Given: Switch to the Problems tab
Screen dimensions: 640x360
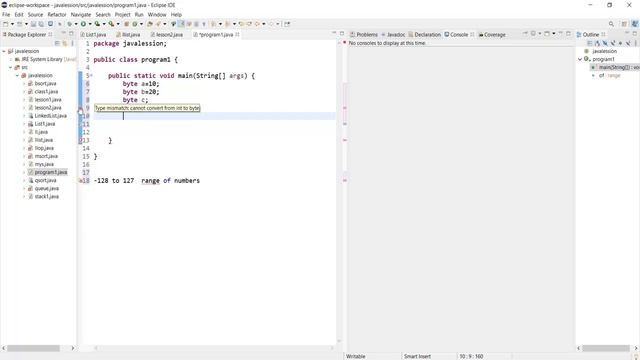Looking at the screenshot, I should pos(364,35).
